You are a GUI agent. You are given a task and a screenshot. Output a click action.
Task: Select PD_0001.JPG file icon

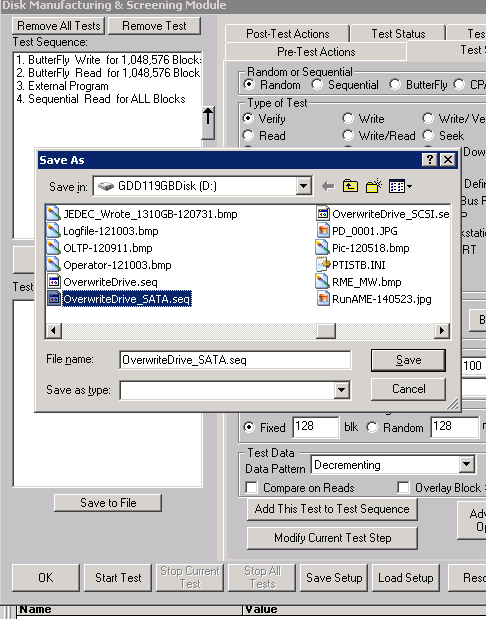coord(323,231)
